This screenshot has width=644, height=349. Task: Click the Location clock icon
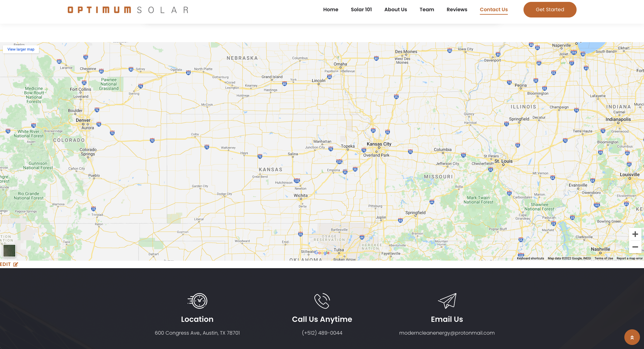[197, 301]
